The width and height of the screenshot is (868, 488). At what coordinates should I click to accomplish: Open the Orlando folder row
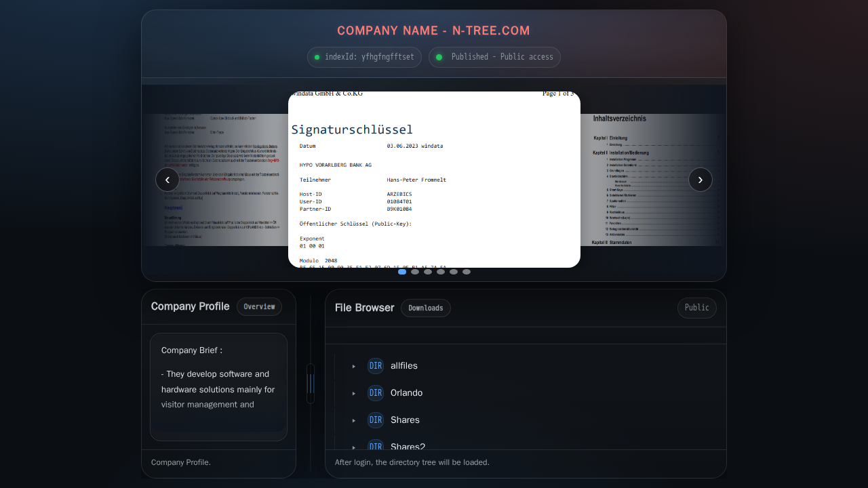529,393
